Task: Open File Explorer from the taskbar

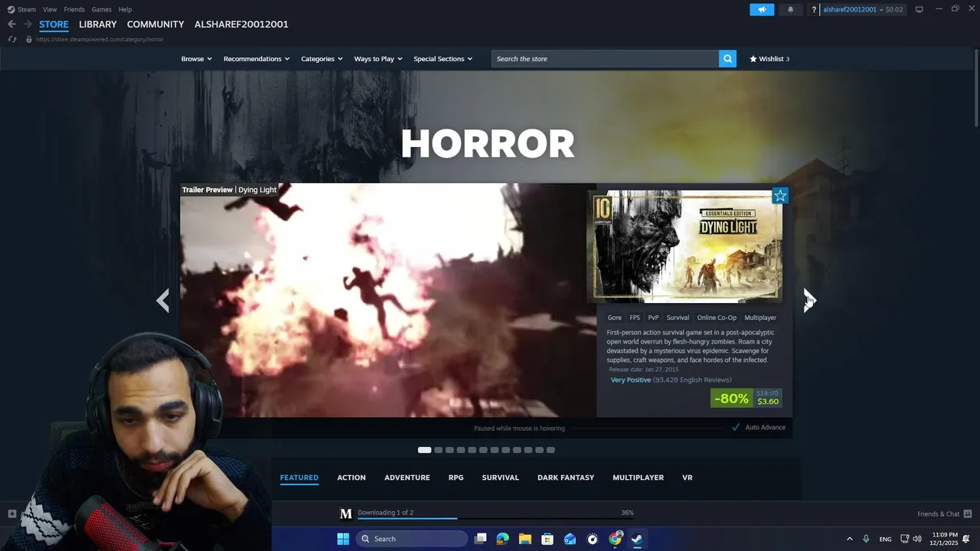Action: 525,539
